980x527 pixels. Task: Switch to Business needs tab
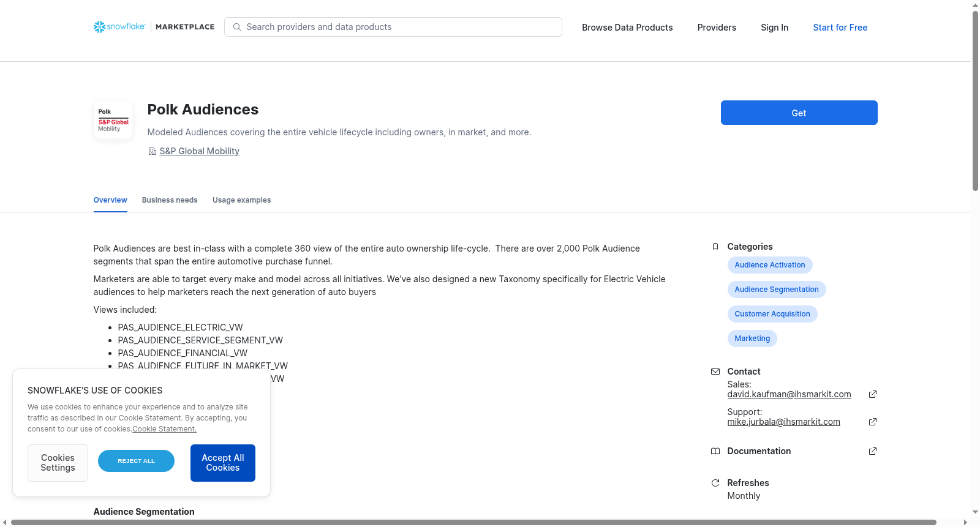170,200
